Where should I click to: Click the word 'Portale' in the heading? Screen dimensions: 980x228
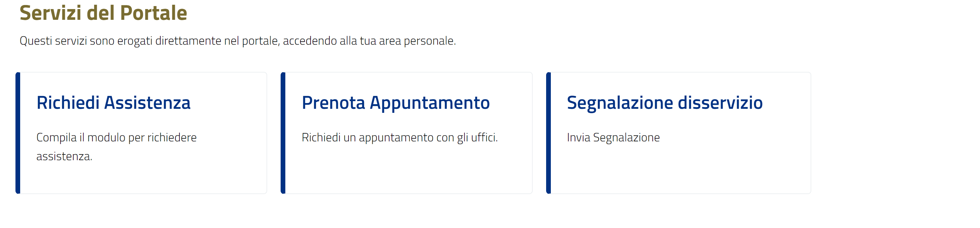154,13
